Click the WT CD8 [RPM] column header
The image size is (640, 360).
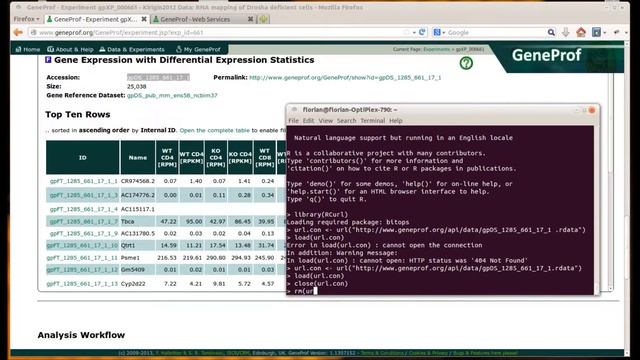[264, 158]
